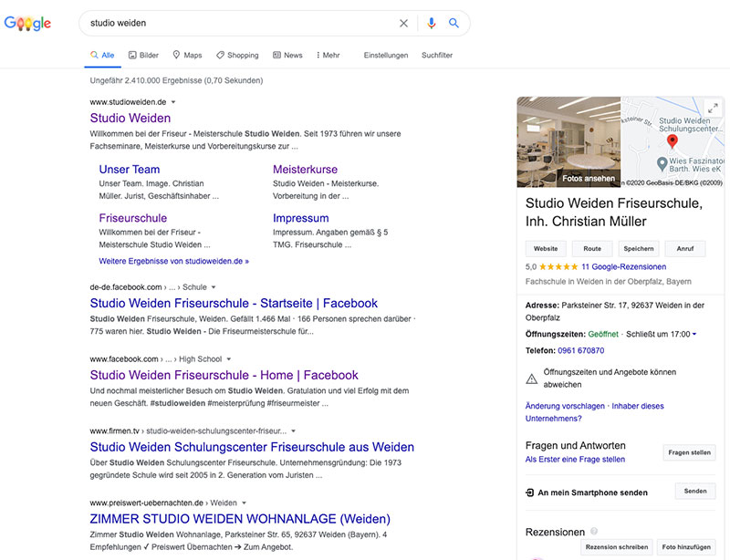Click the Speichern button
This screenshot has width=730, height=560.
(x=638, y=249)
